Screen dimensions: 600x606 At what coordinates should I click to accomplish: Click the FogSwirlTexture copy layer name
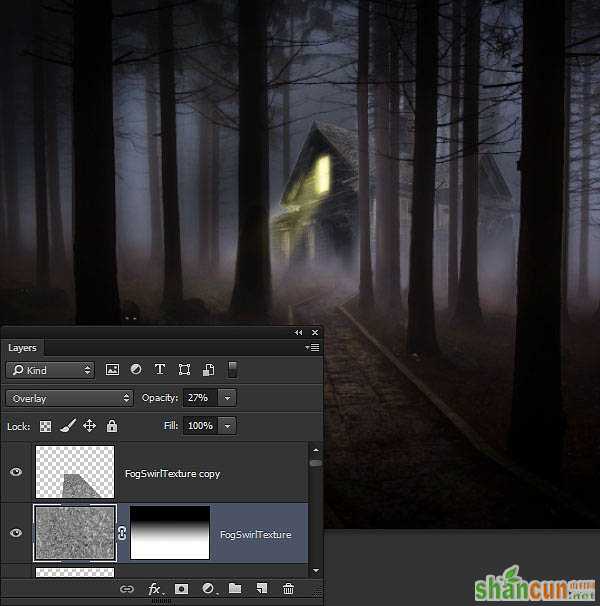(x=172, y=474)
